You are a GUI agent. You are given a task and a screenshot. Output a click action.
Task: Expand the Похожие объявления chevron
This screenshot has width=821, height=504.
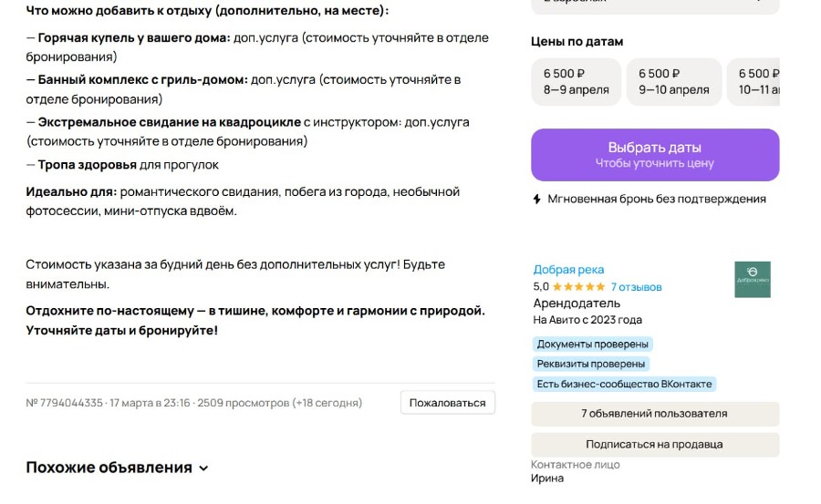203,468
